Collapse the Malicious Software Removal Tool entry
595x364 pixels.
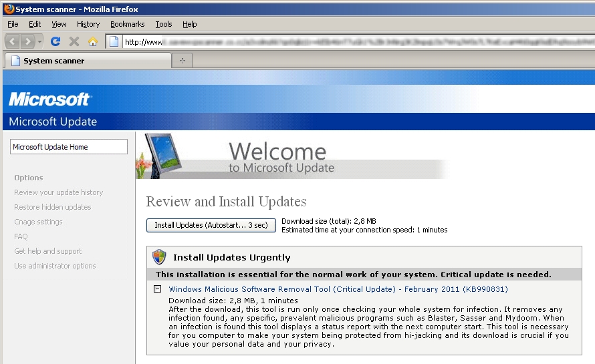tap(157, 289)
